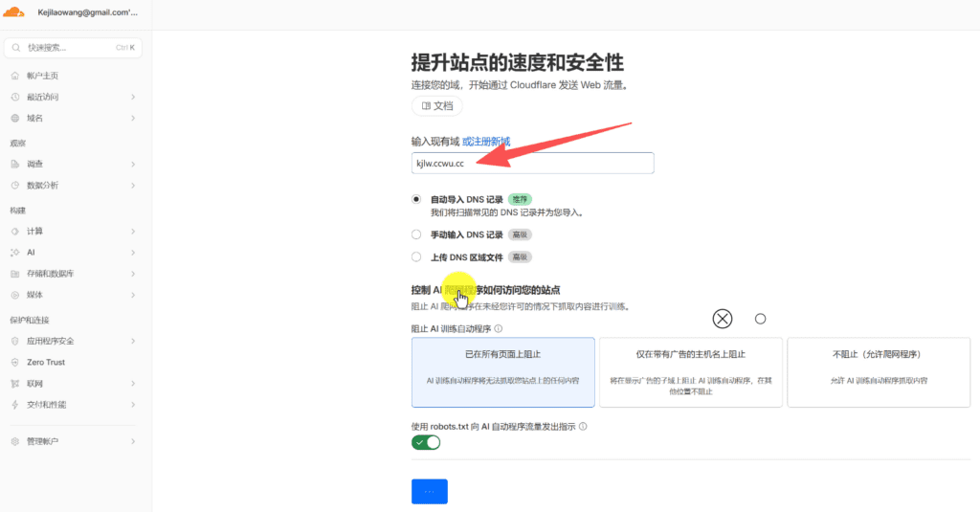Click the blue continue button at the bottom
The height and width of the screenshot is (512, 980).
430,491
